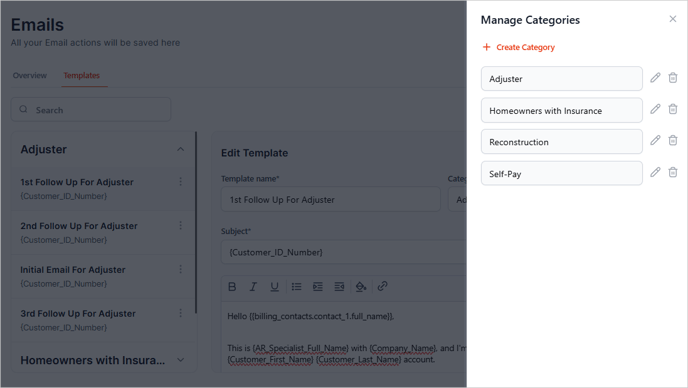Insert a hyperlink in editor
The image size is (688, 388).
382,286
